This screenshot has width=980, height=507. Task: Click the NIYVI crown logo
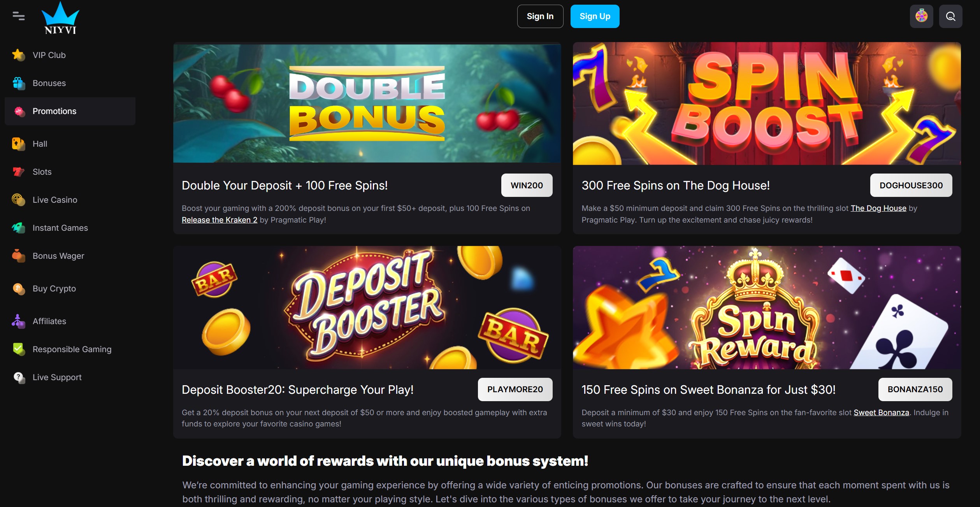(x=60, y=18)
